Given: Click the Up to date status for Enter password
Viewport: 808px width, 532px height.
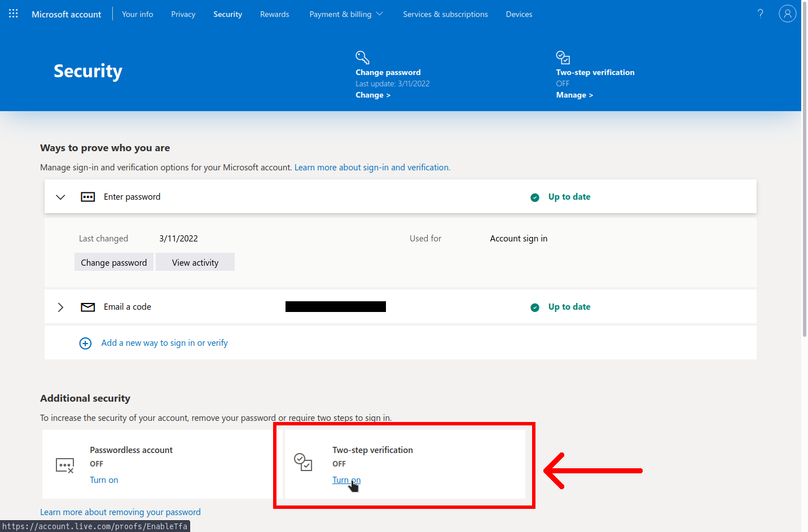Looking at the screenshot, I should (569, 197).
